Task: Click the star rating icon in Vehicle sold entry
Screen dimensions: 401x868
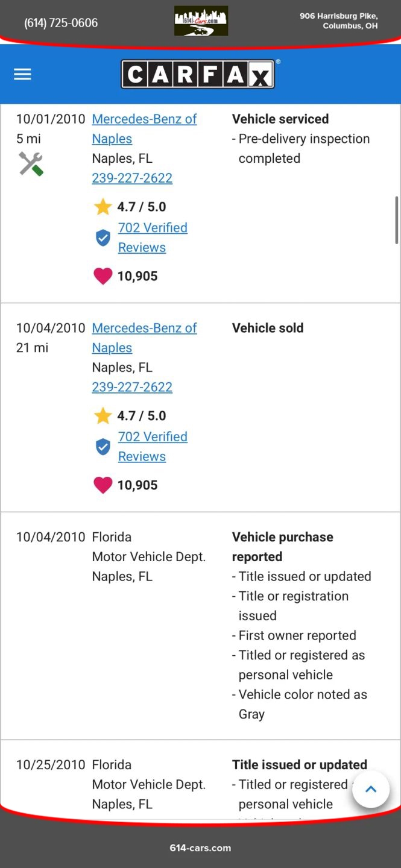Action: click(x=103, y=416)
